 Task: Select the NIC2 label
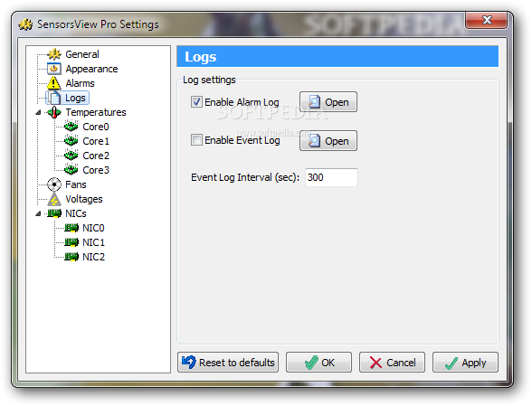[x=93, y=257]
